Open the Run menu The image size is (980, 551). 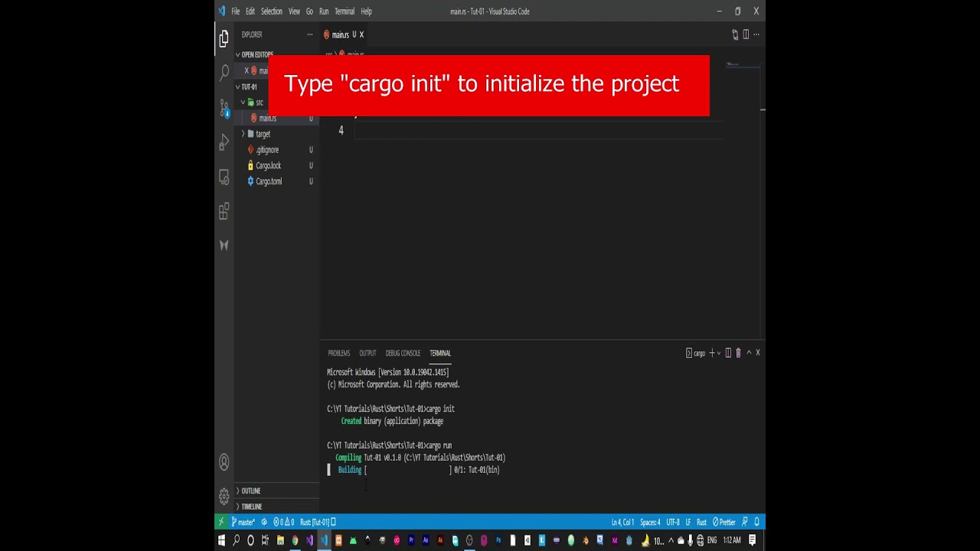pos(324,11)
